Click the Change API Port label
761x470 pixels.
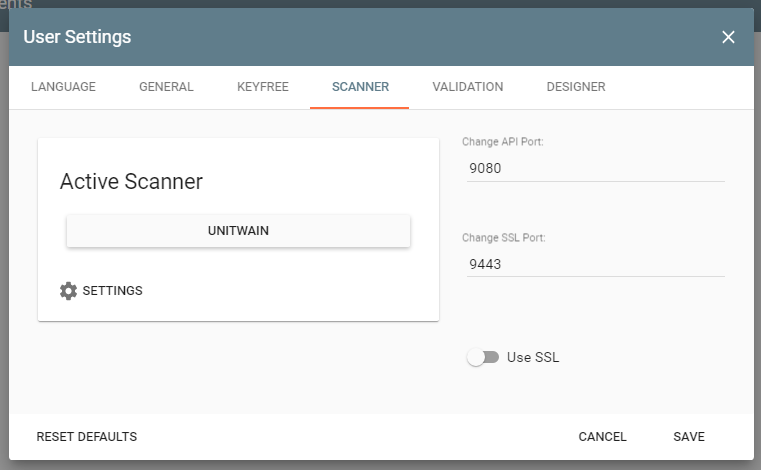502,142
